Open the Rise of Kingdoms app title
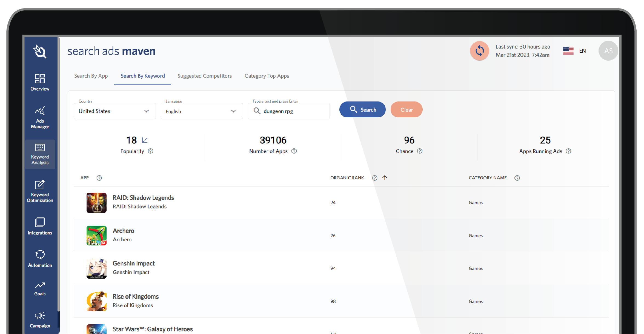 point(136,296)
